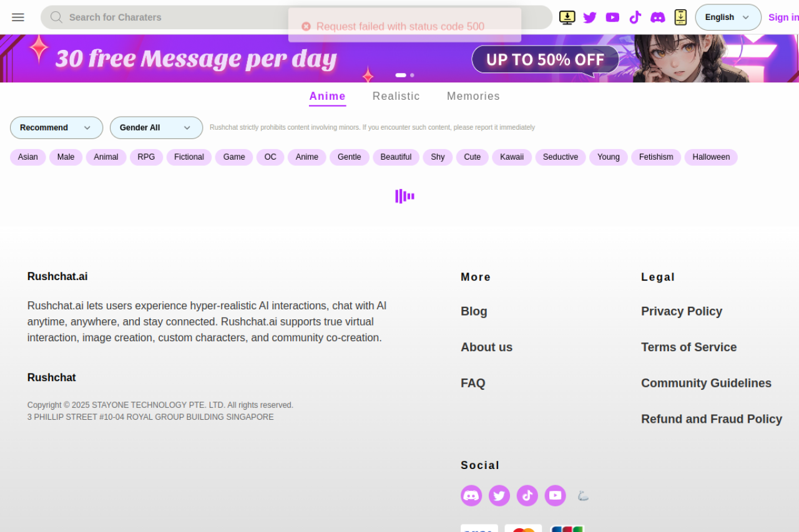Click the mobile app download icon

click(680, 17)
